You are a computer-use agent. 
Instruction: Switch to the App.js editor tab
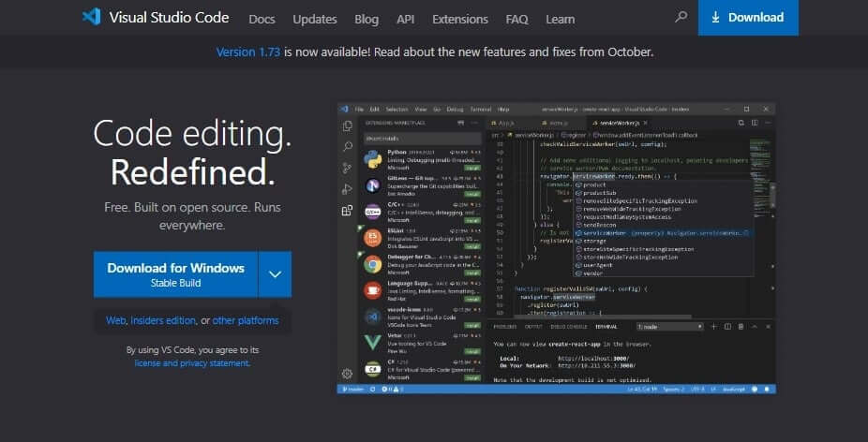pyautogui.click(x=508, y=123)
